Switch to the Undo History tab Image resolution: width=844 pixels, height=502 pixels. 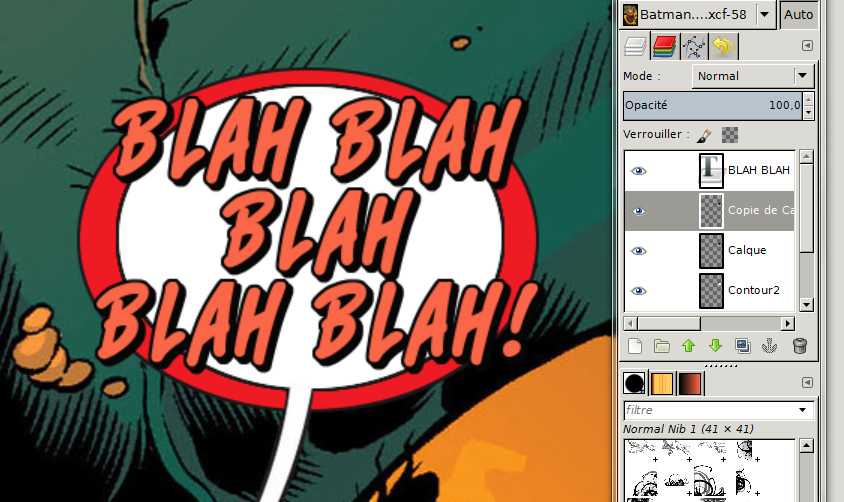pos(723,46)
